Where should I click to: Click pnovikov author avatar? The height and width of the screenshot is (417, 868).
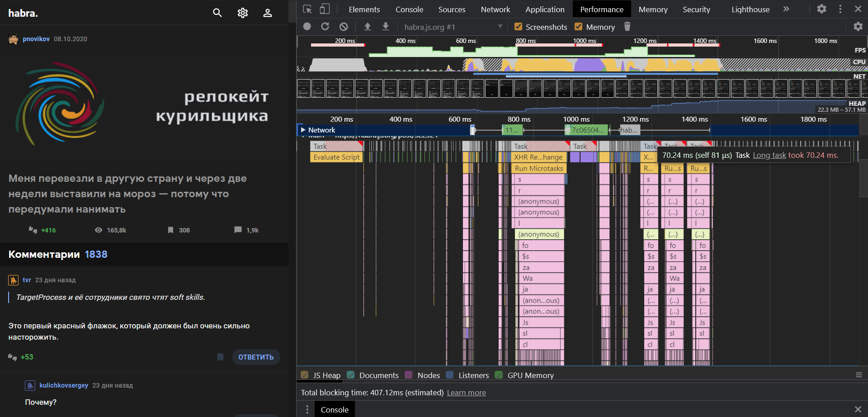(14, 39)
